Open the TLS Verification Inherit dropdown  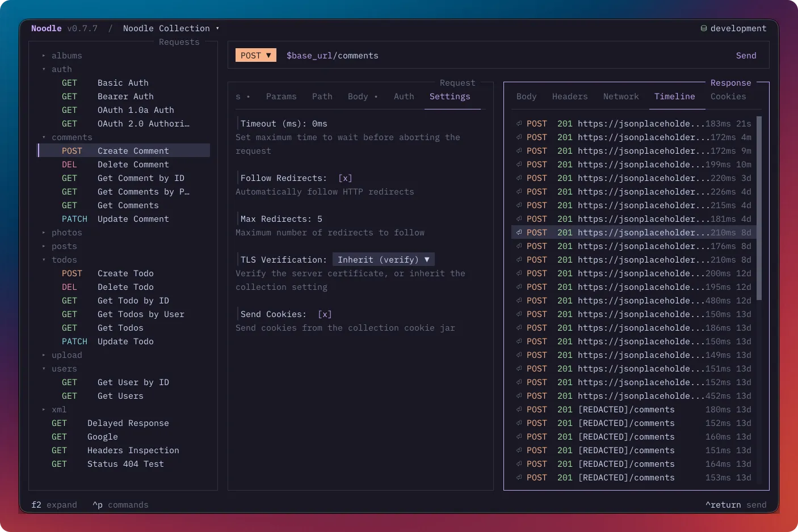[x=384, y=260]
